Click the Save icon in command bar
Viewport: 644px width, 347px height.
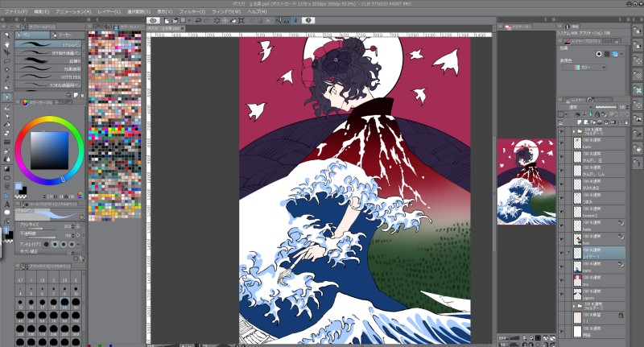(x=183, y=20)
